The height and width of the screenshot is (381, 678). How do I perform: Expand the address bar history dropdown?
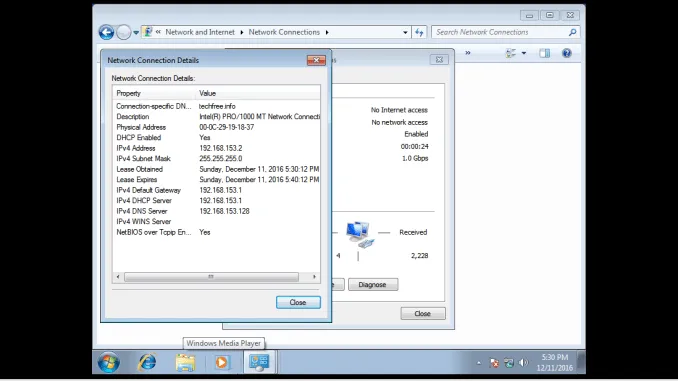[x=405, y=32]
